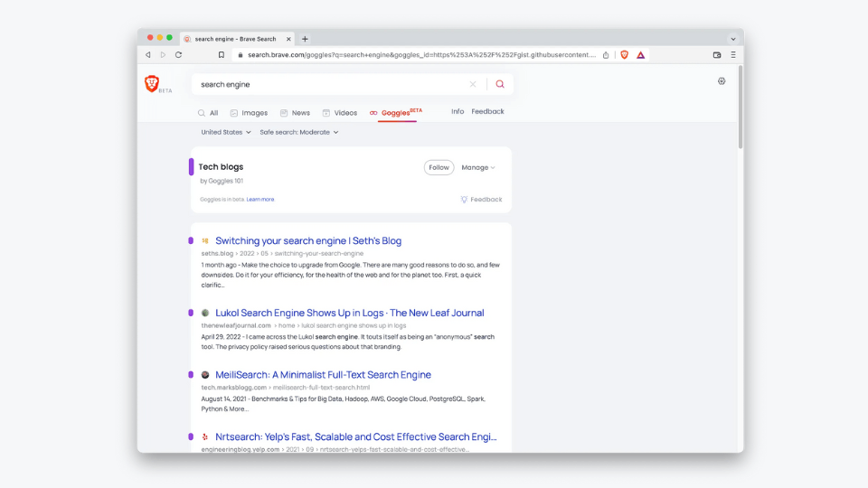Viewport: 868px width, 488px height.
Task: Click the seths.blog URL breadcrumb
Action: click(x=282, y=253)
